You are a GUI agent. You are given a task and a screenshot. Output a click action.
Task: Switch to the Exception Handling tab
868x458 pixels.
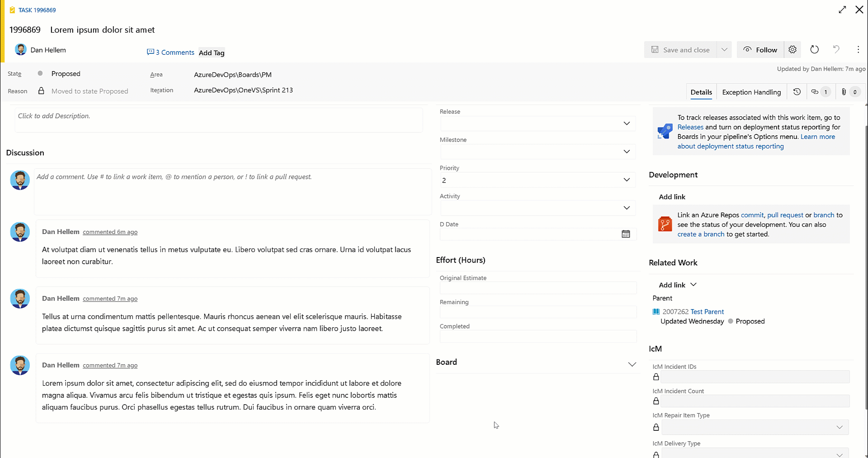point(751,92)
